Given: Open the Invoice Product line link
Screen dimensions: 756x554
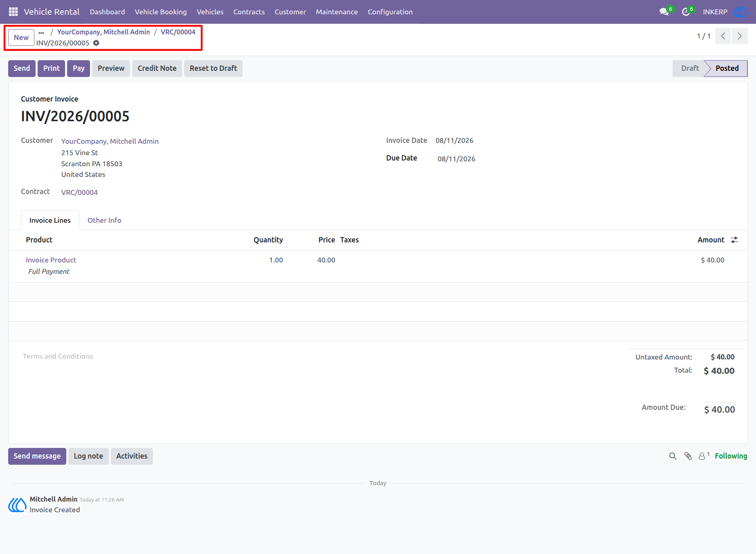Looking at the screenshot, I should coord(51,260).
